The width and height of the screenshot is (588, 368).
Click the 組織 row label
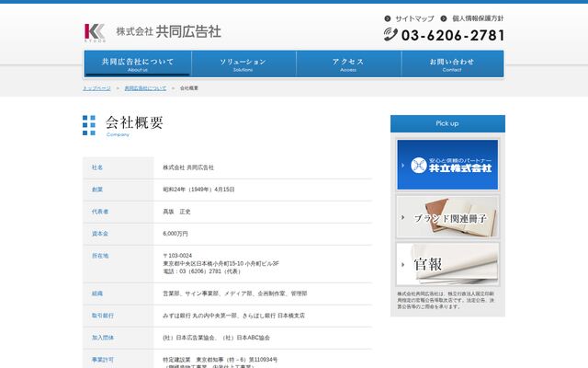tap(97, 293)
